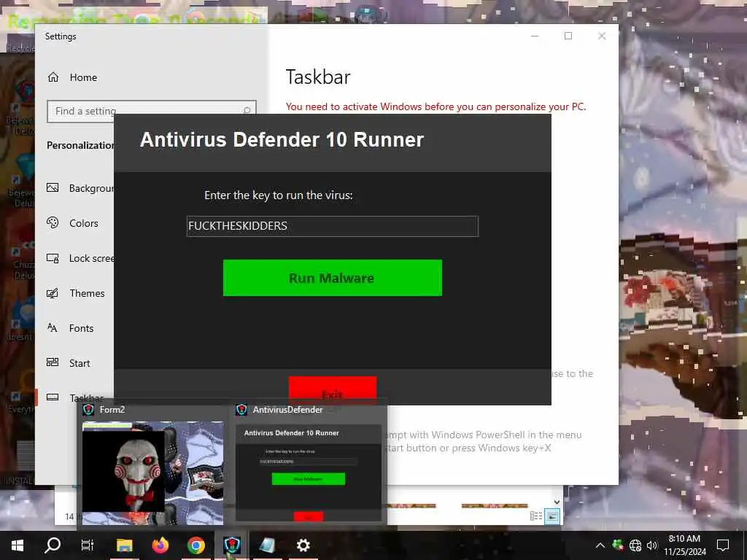Switch to details view in Explorer window

[x=536, y=516]
